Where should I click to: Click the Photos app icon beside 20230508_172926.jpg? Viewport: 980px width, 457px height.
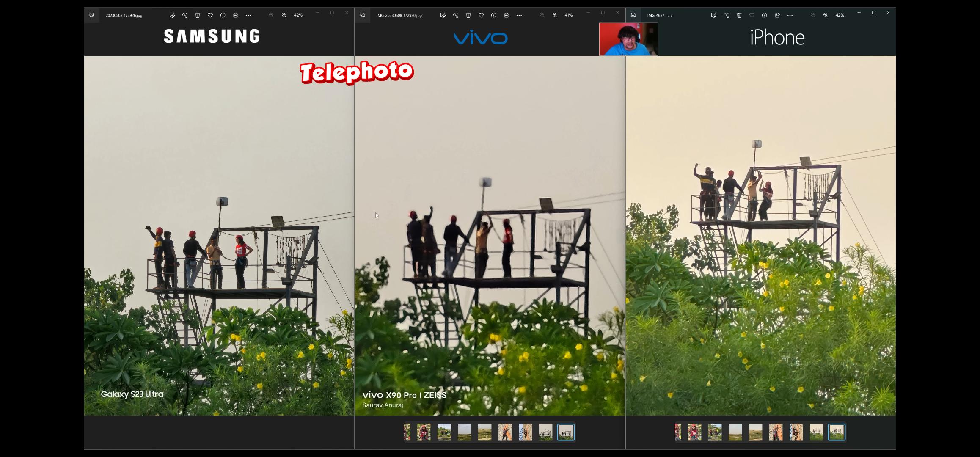(x=92, y=15)
